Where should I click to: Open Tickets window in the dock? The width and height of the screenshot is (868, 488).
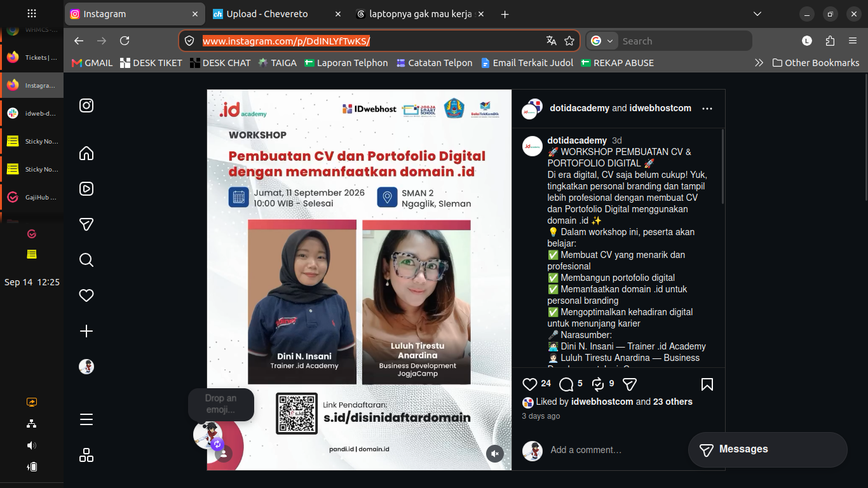coord(32,57)
